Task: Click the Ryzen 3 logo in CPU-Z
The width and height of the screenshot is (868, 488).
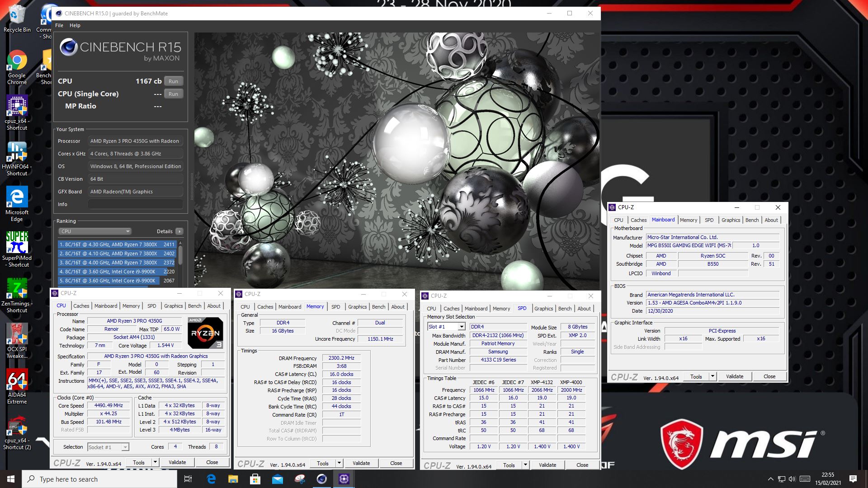Action: click(x=205, y=333)
